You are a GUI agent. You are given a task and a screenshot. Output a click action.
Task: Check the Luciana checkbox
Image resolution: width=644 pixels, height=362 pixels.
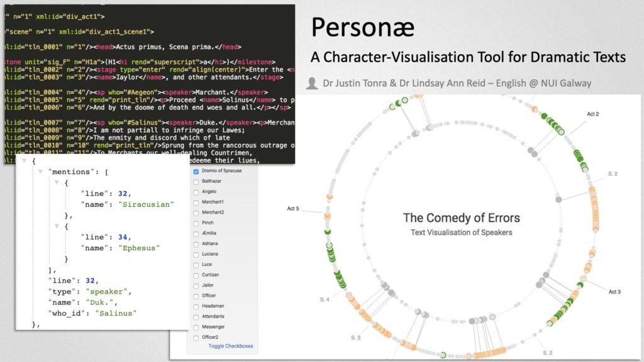pos(196,255)
